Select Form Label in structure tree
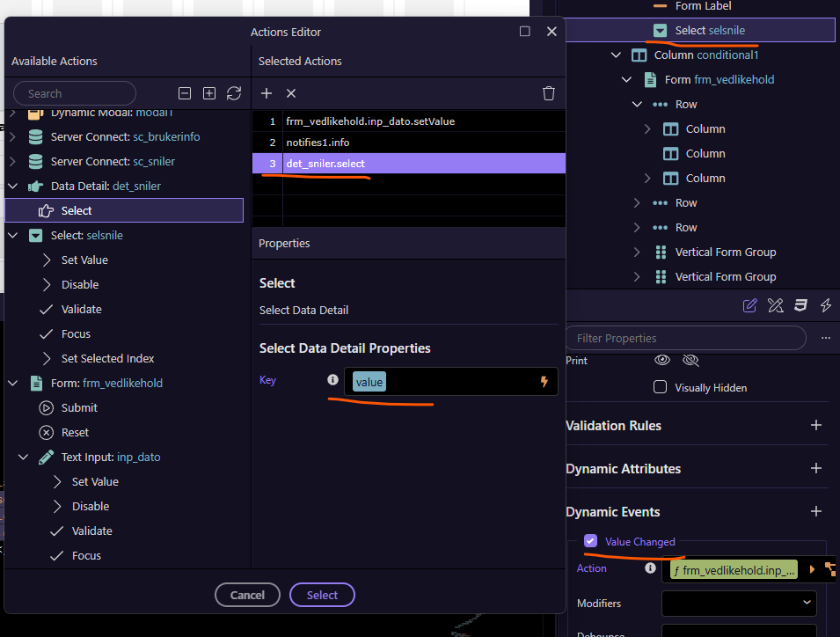Viewport: 840px width, 637px height. (703, 6)
